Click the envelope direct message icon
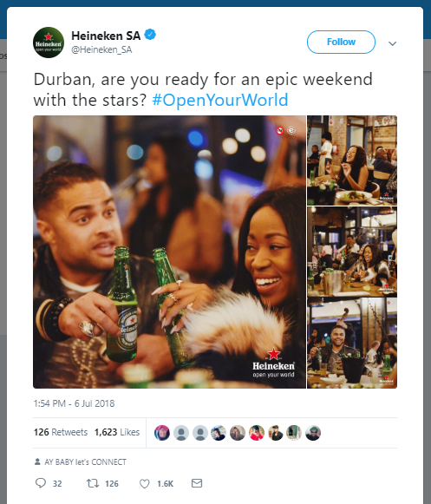Viewport: 431px width, 504px height. 197,483
